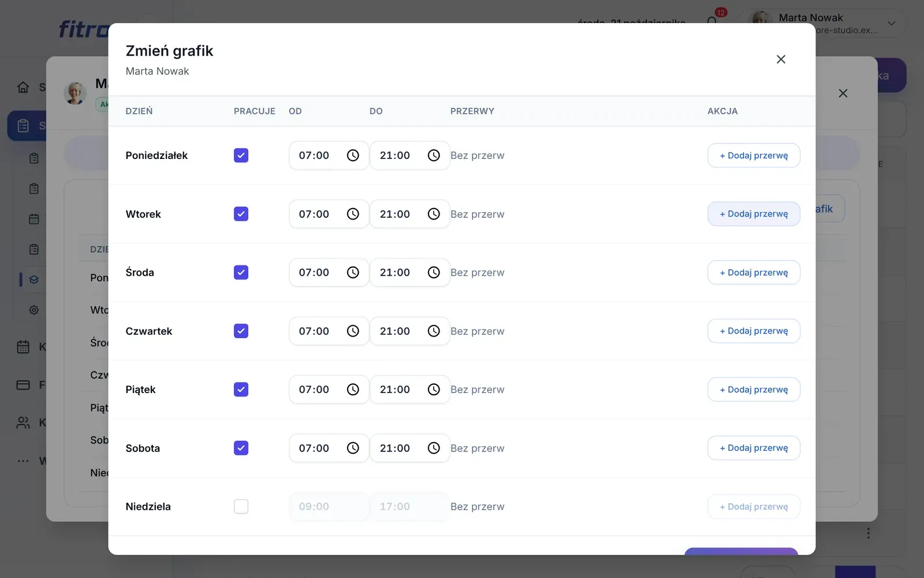Open the Czwartek end time clock picker
Screen dimensions: 924x578
click(x=434, y=331)
